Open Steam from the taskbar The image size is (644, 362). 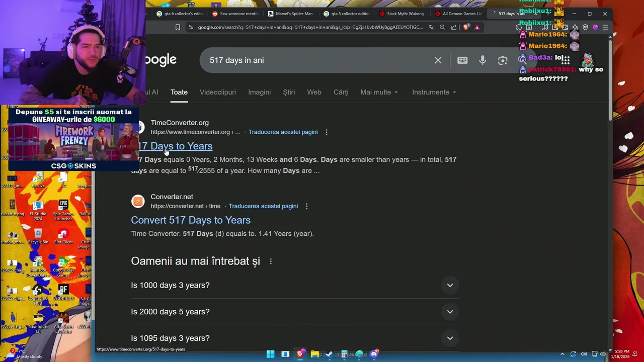(330, 354)
